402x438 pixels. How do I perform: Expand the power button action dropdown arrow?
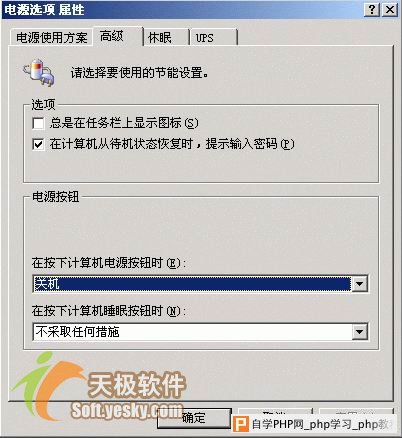(359, 284)
